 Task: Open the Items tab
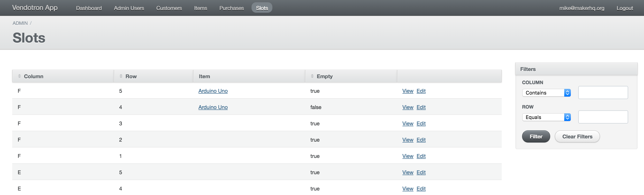[201, 8]
